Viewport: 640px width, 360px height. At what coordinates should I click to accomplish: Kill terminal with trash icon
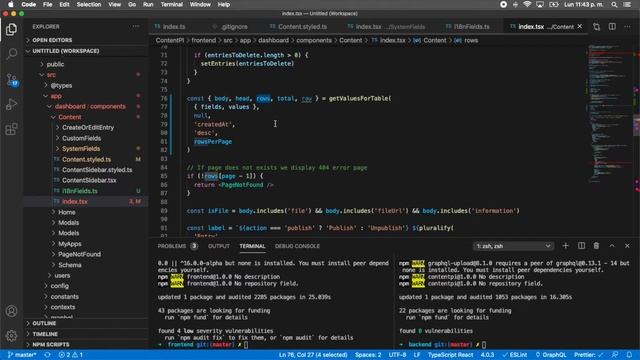(596, 246)
